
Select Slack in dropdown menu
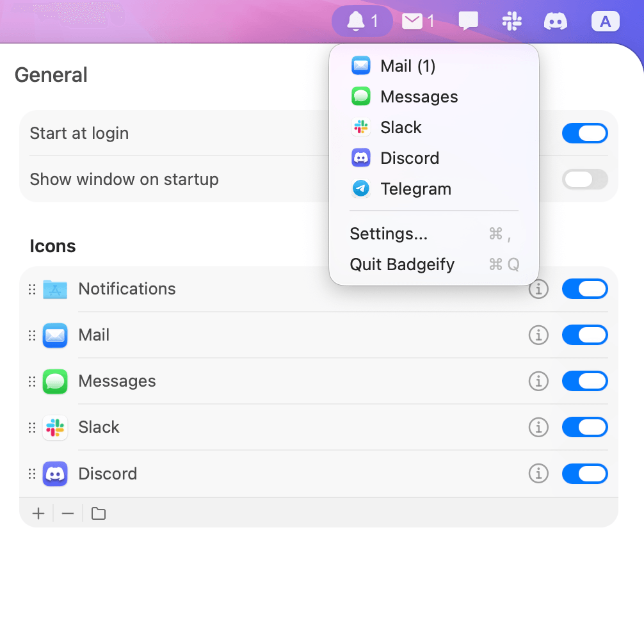click(434, 127)
